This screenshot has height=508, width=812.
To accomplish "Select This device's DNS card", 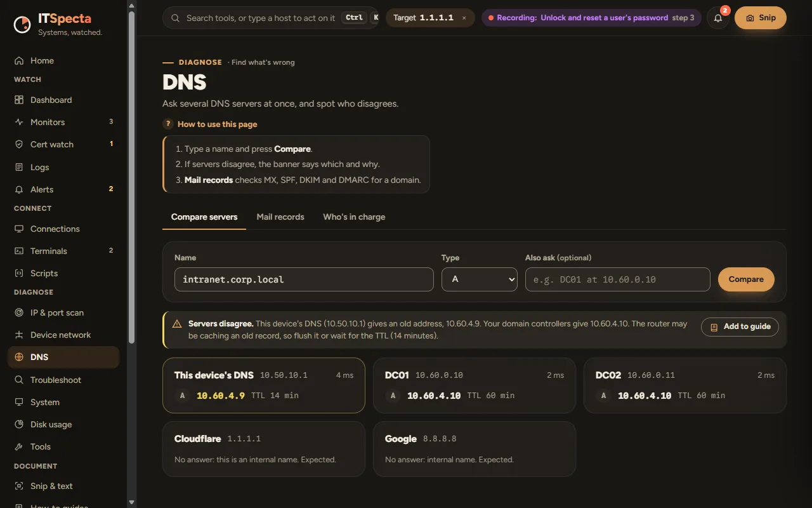I will [264, 385].
